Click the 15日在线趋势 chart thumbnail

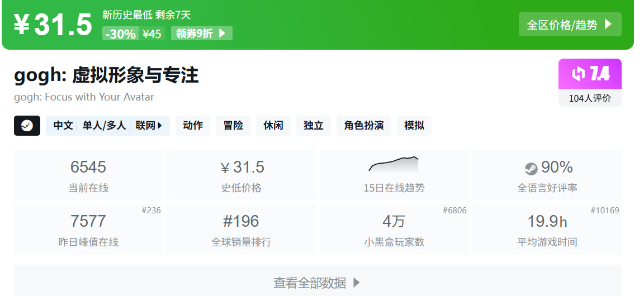[394, 164]
